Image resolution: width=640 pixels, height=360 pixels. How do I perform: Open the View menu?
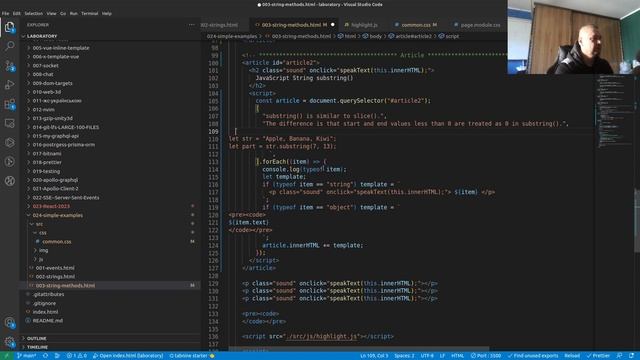pos(51,13)
